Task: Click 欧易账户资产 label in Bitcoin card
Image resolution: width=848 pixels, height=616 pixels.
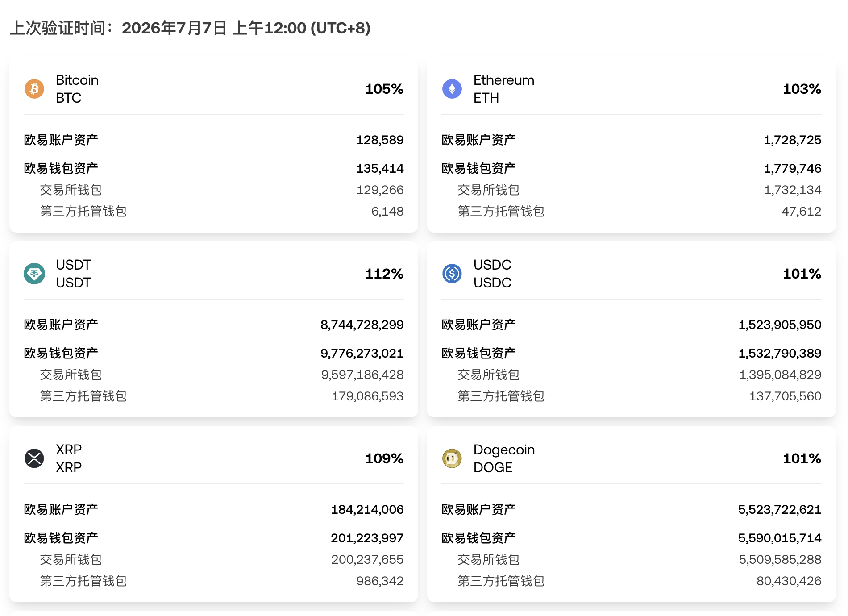Action: pos(61,140)
